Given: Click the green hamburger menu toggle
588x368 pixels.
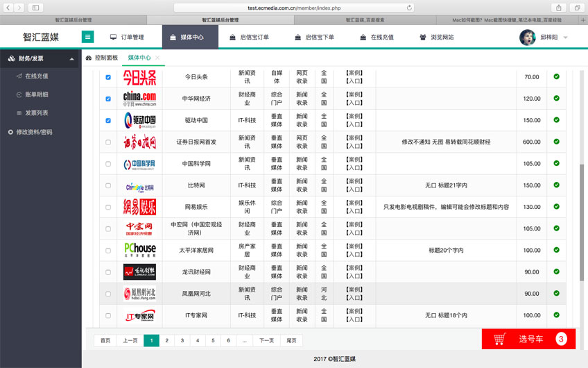Looking at the screenshot, I should click(88, 37).
